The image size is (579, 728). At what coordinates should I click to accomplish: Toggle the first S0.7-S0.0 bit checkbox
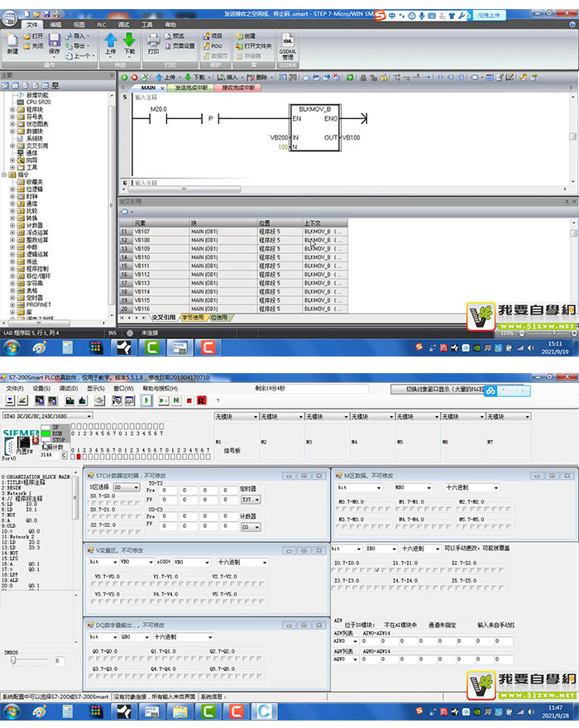click(89, 503)
